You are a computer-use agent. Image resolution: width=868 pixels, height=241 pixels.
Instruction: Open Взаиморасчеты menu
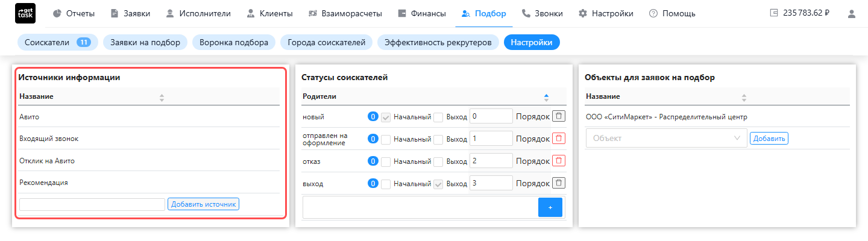(346, 13)
